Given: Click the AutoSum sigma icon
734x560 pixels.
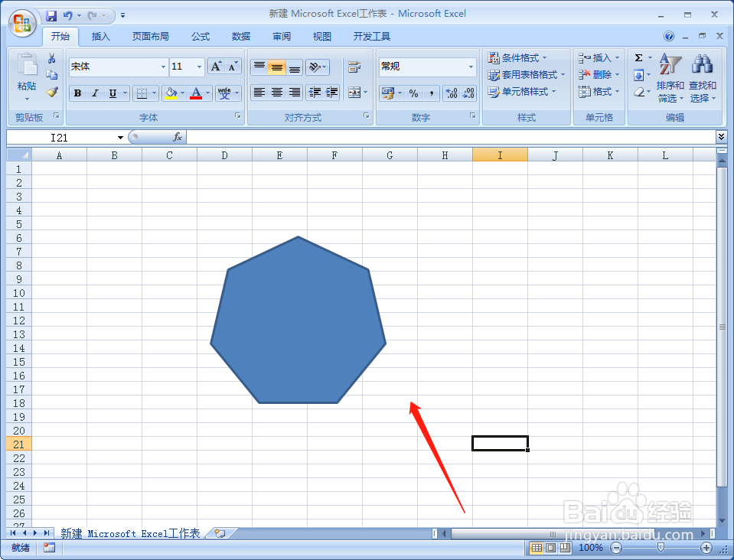Looking at the screenshot, I should coord(638,57).
